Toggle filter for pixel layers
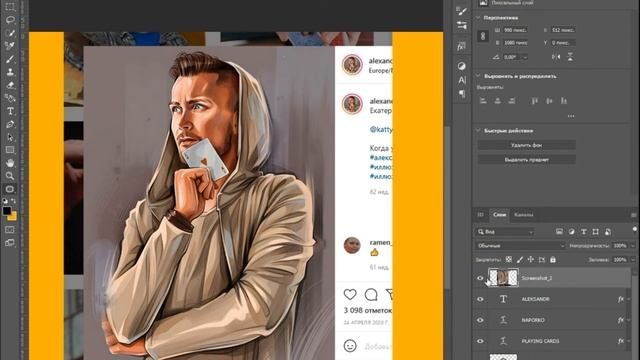Viewport: 640px width, 360px height. pyautogui.click(x=559, y=232)
